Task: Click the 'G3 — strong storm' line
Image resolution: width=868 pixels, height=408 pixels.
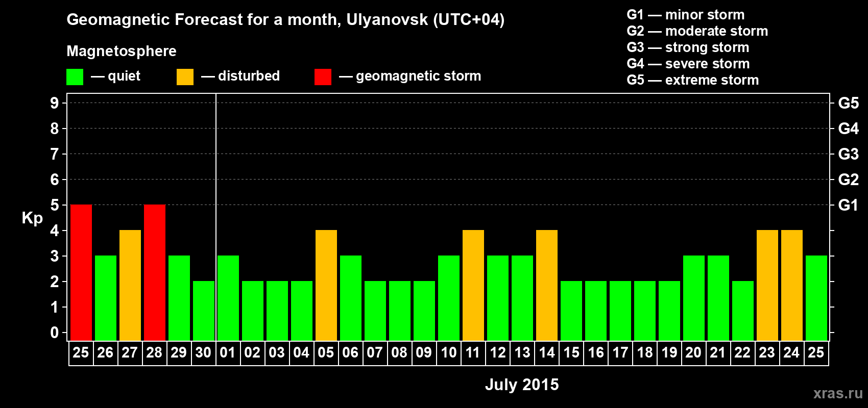Action: [688, 47]
